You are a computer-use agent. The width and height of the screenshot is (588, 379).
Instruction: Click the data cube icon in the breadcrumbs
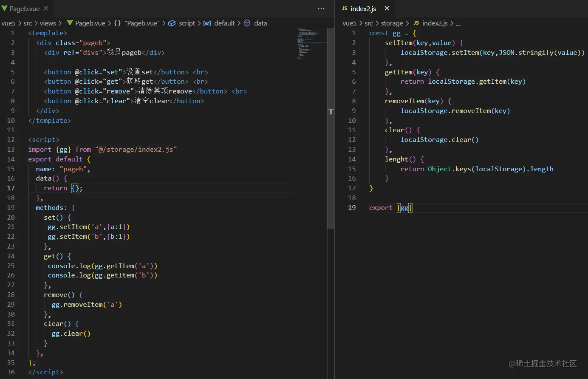pos(247,23)
